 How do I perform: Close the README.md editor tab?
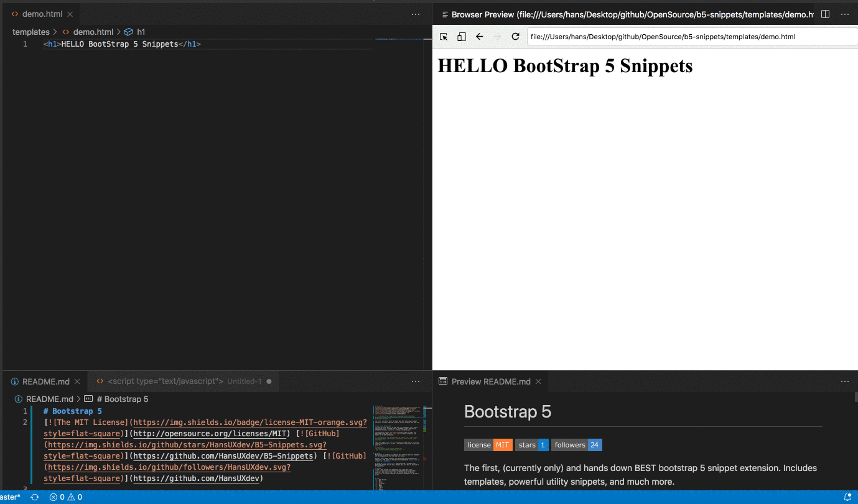click(x=77, y=381)
